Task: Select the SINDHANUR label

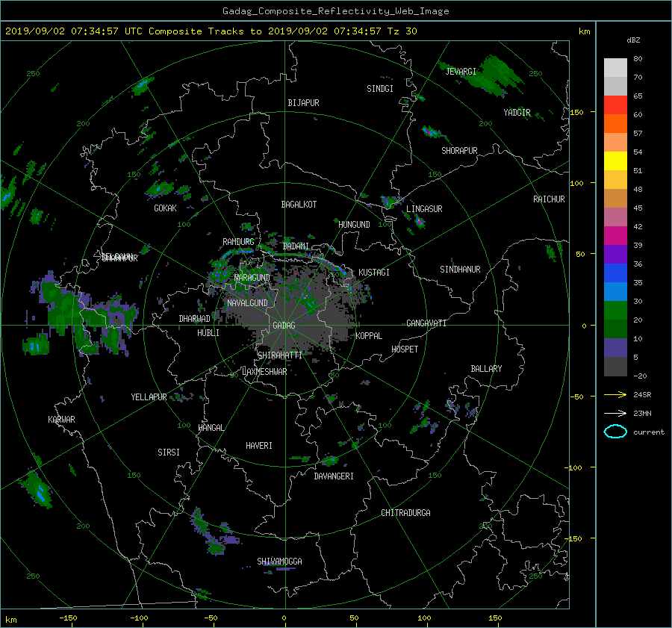Action: click(460, 270)
